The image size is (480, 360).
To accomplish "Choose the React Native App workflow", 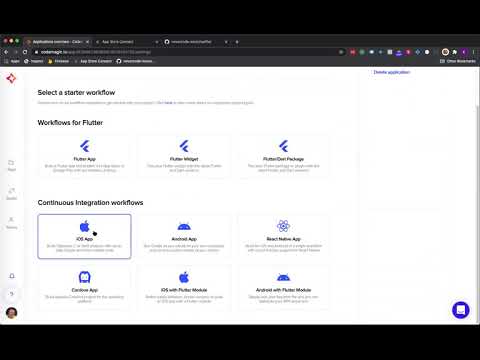I will click(283, 236).
